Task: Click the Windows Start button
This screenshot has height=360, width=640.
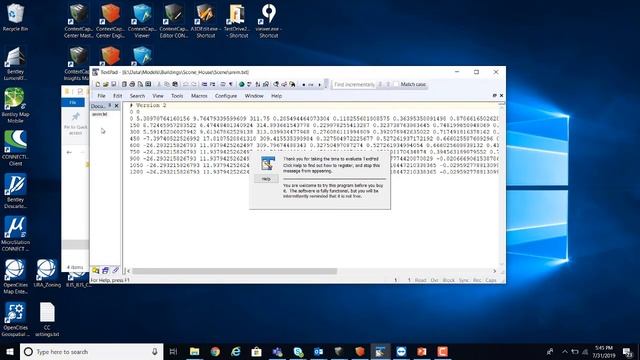Action: coord(10,351)
